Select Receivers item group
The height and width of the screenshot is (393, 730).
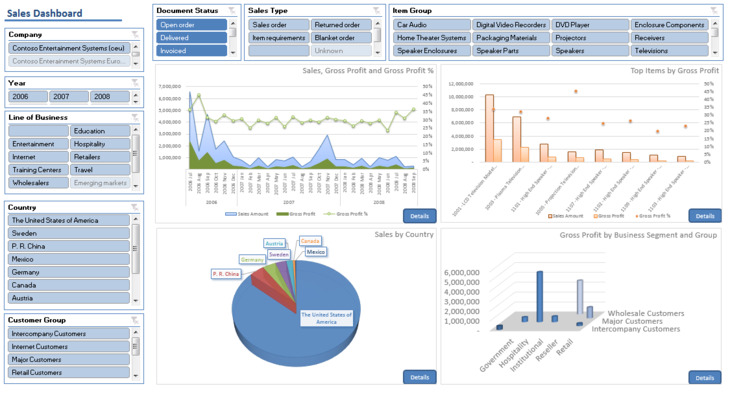pos(669,38)
